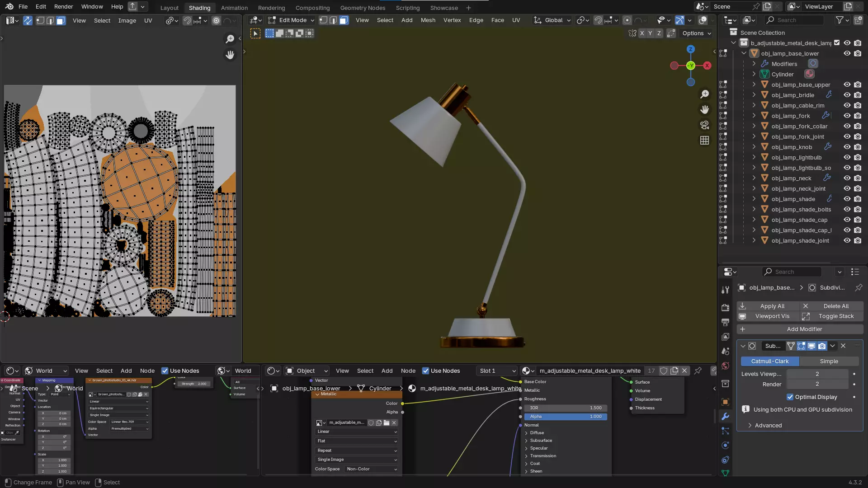Open the Options dropdown in viewport
Image resolution: width=868 pixels, height=488 pixels.
click(x=697, y=33)
